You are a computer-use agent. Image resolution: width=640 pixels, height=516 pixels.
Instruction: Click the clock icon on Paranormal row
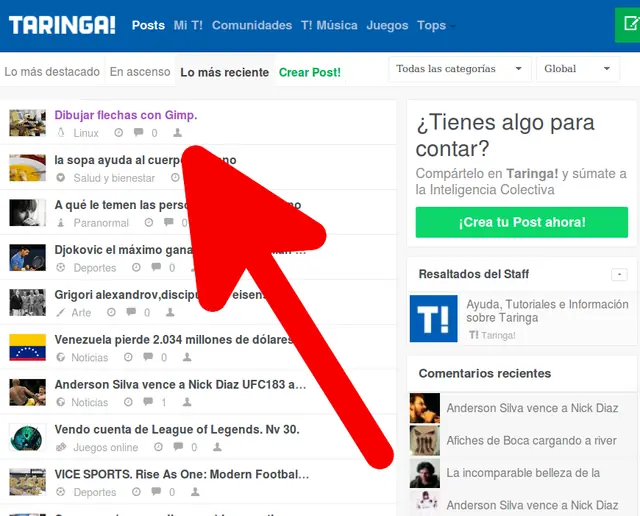(x=149, y=222)
